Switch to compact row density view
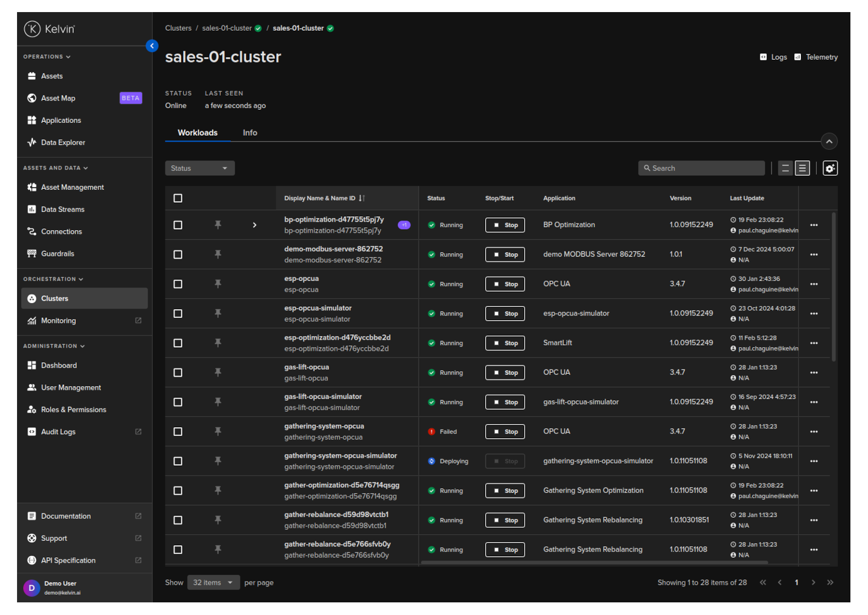Viewport: 868px width, 615px height. (x=785, y=169)
